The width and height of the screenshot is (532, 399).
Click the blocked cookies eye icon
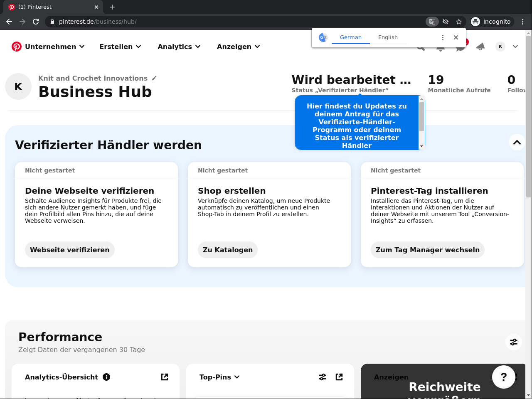pos(446,22)
